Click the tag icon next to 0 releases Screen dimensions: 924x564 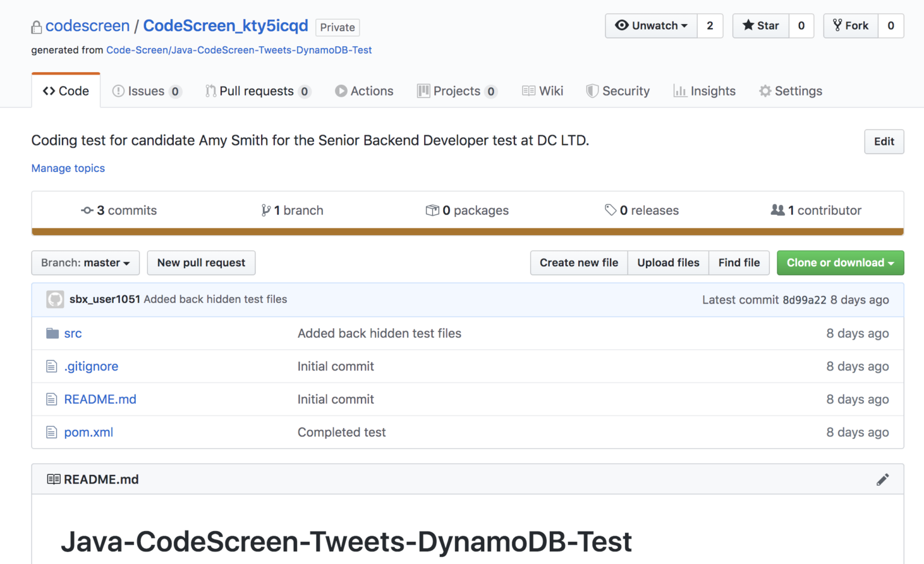coord(612,210)
